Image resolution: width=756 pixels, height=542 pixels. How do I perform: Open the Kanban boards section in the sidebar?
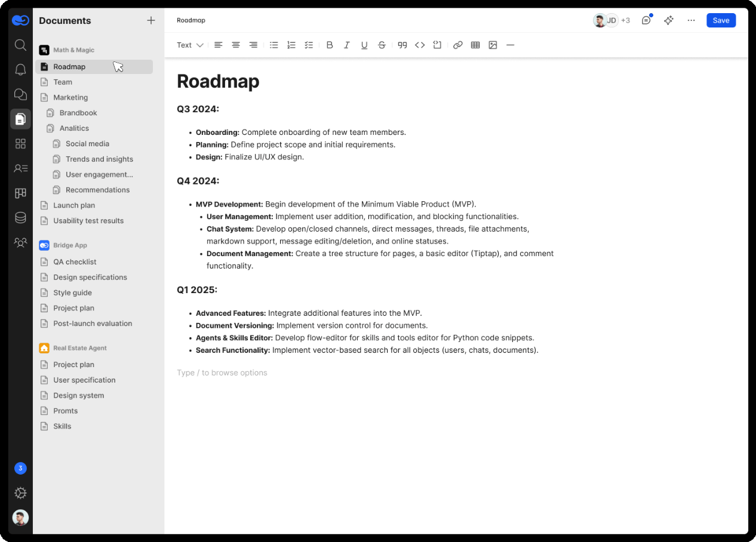pos(20,193)
